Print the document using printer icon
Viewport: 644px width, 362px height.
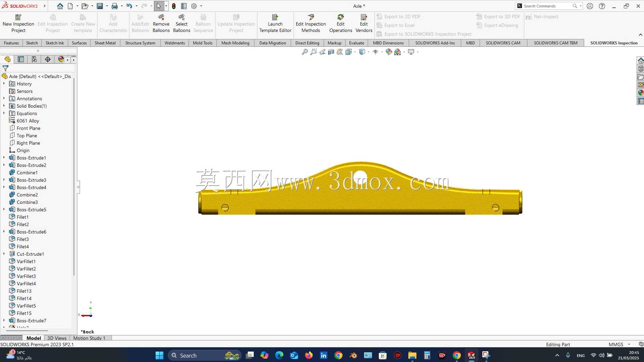pos(115,6)
